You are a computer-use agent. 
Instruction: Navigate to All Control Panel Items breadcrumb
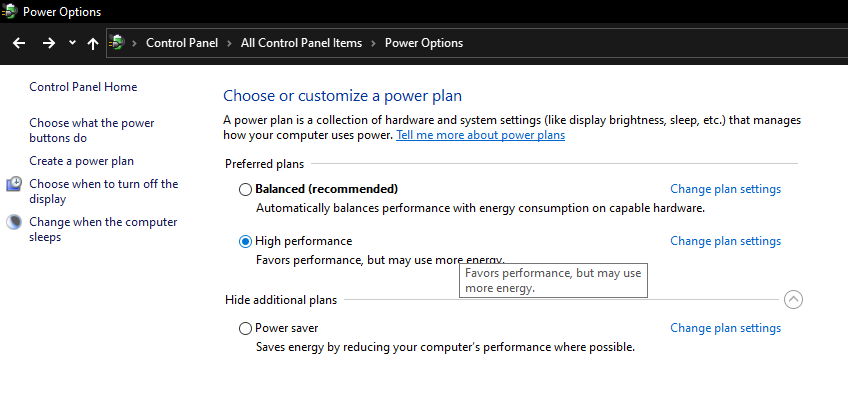[300, 43]
